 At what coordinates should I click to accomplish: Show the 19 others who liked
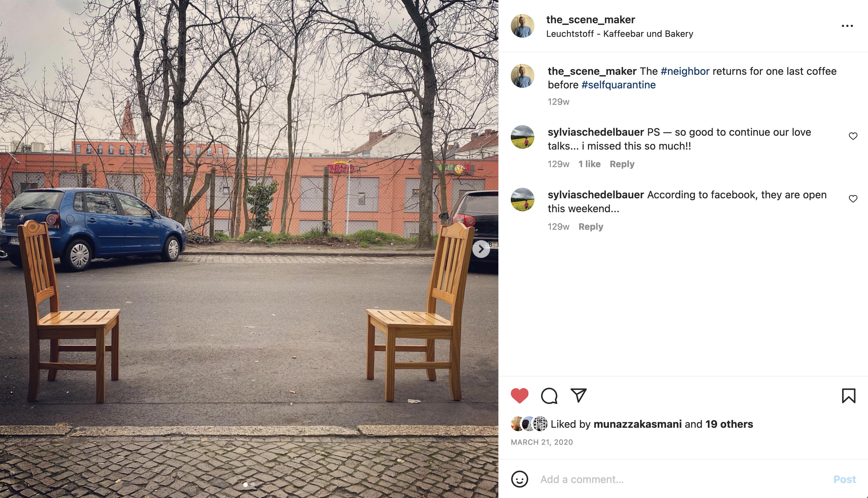pyautogui.click(x=729, y=424)
